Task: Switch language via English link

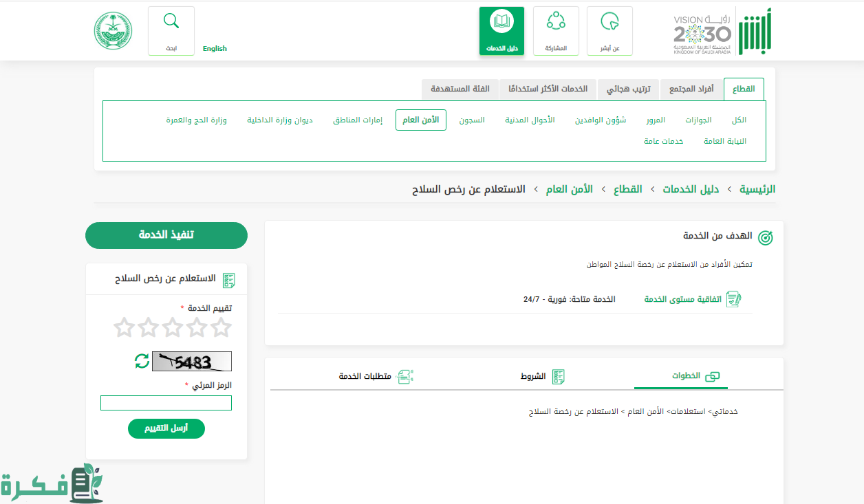Action: 215,49
